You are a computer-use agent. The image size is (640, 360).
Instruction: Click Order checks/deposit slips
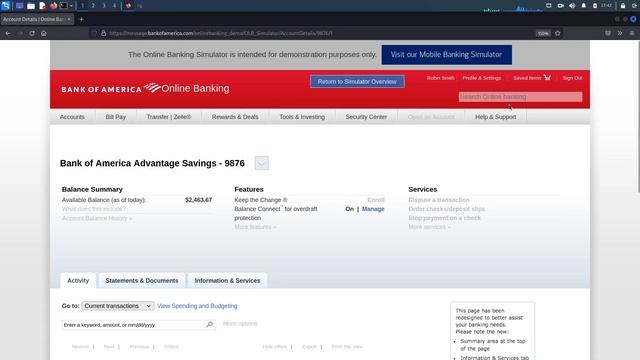click(447, 209)
